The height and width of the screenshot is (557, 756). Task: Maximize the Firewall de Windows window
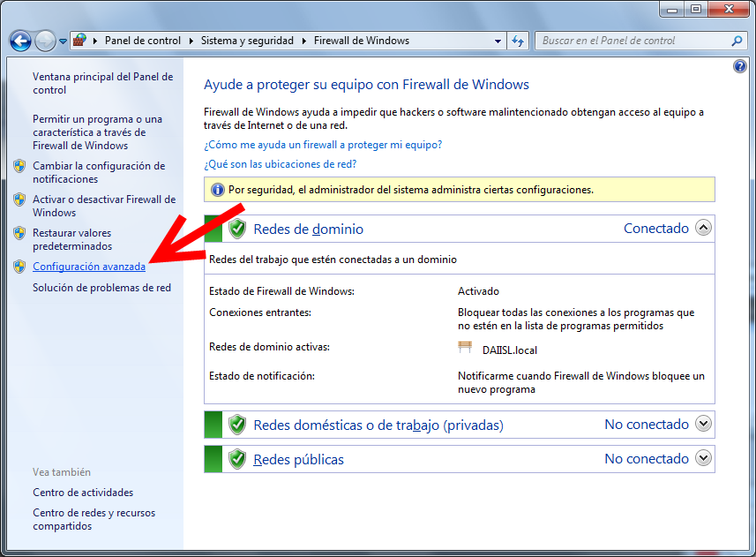point(696,9)
